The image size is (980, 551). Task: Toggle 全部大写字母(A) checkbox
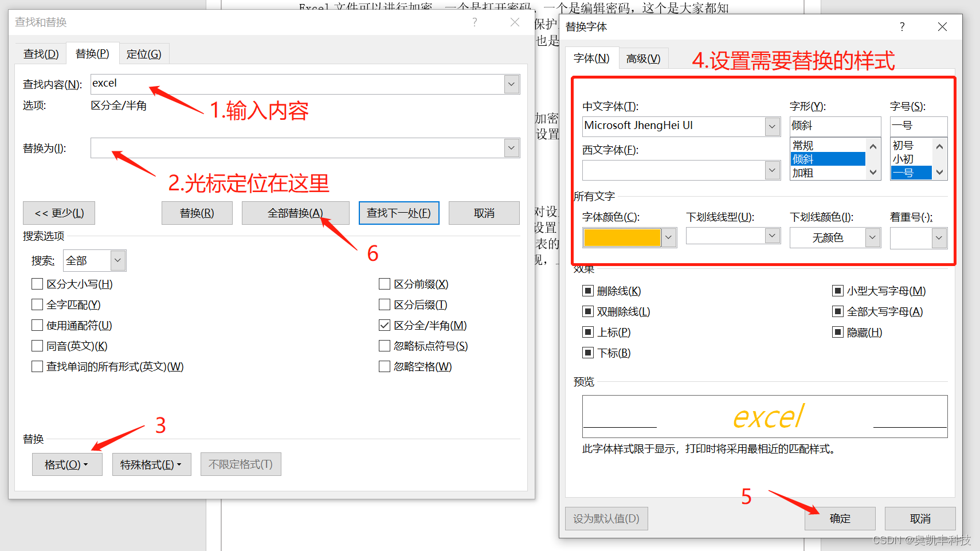(837, 311)
